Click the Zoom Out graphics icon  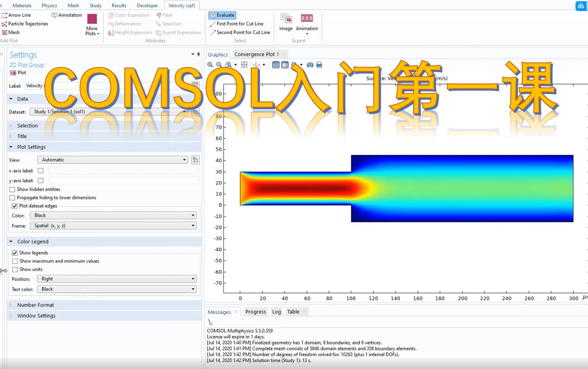tap(219, 65)
